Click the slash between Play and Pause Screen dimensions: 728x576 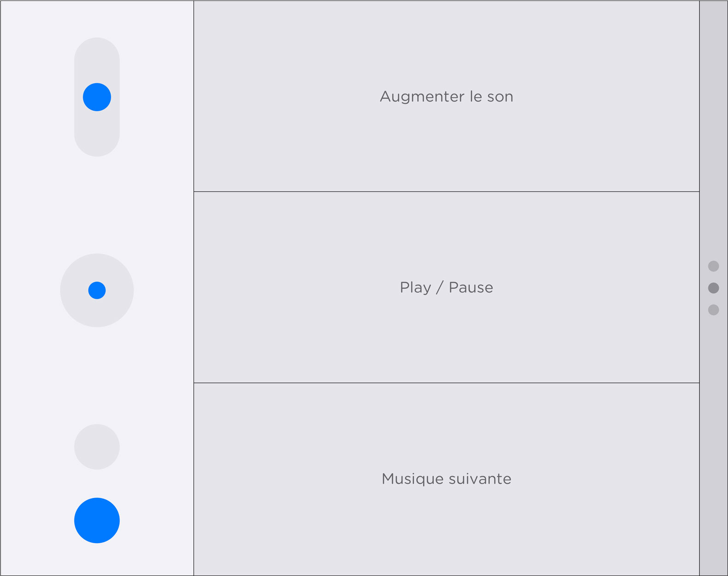[x=440, y=287]
